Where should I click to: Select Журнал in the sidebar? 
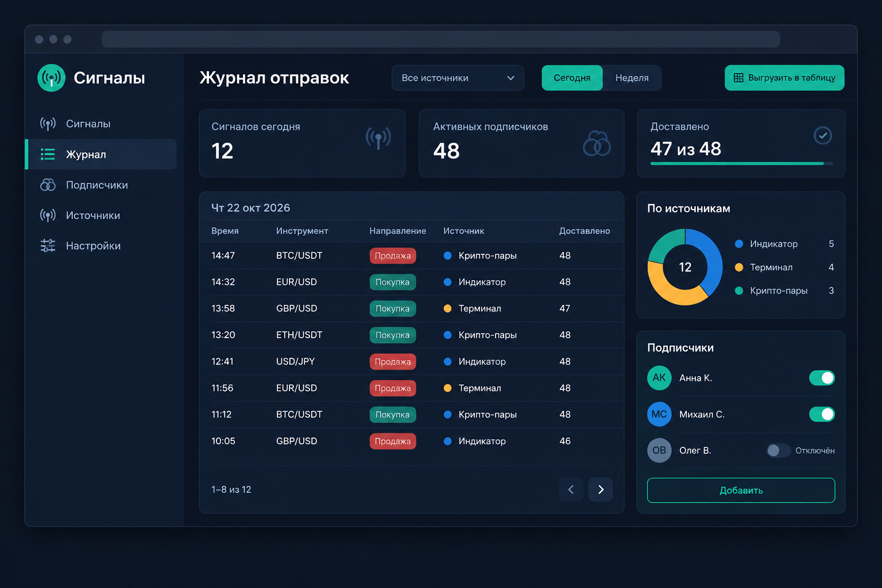[x=101, y=154]
